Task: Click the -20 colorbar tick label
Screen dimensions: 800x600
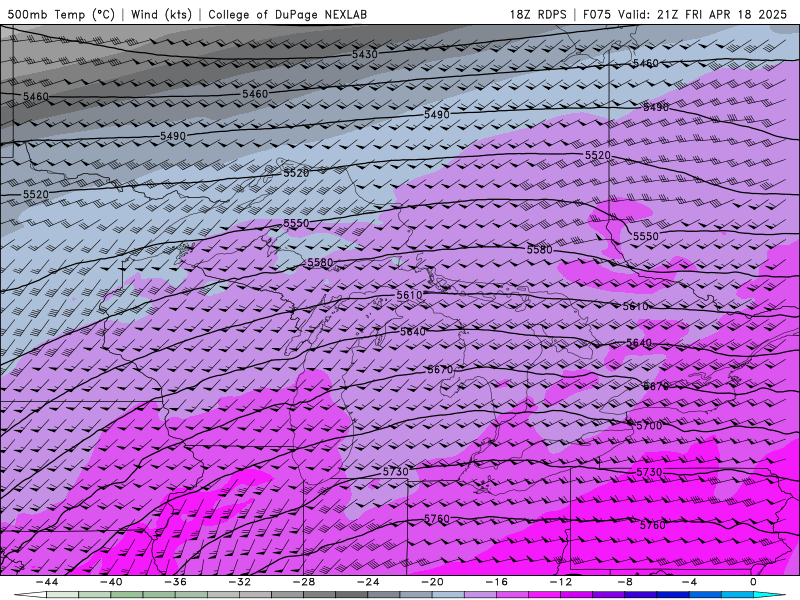Action: (x=433, y=582)
